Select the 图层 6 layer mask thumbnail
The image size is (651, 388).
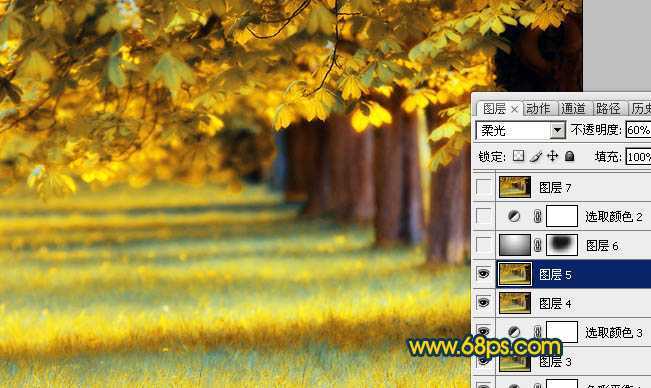click(562, 245)
